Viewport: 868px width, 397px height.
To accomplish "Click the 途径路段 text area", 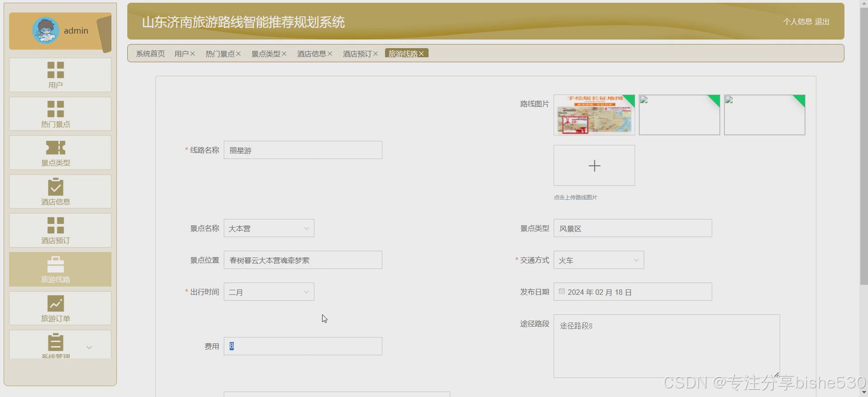I will (667, 346).
